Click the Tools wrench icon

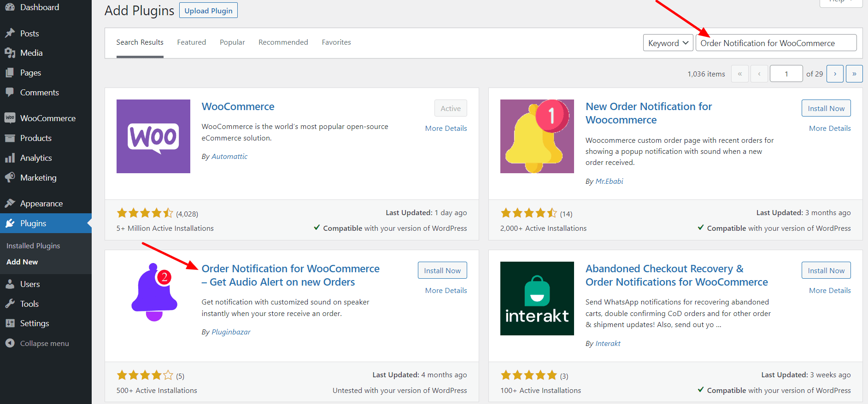pos(10,304)
